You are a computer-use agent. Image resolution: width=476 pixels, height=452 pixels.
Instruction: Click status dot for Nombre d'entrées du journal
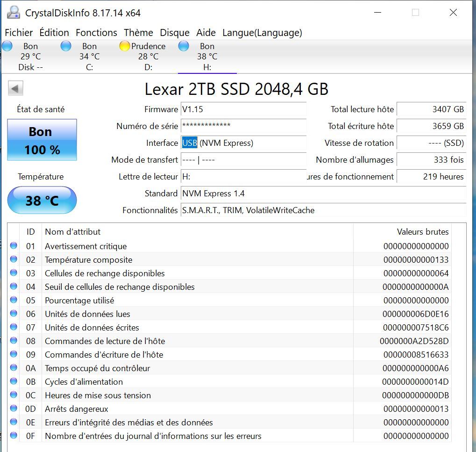pyautogui.click(x=14, y=435)
